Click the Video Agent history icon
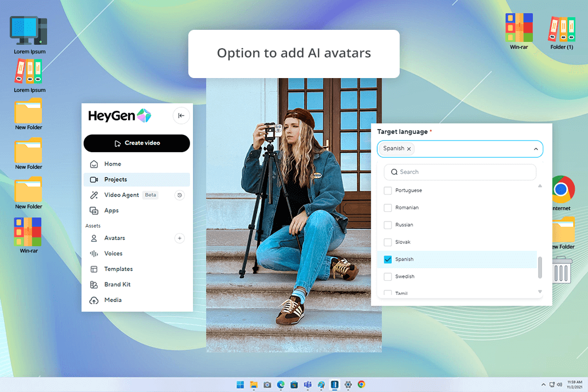Viewport: 588px width, 392px height. tap(180, 195)
